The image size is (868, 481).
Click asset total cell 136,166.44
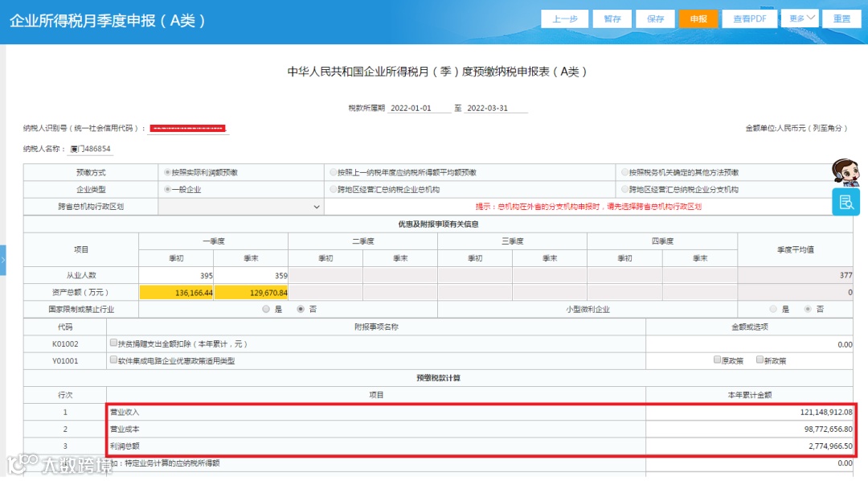176,293
